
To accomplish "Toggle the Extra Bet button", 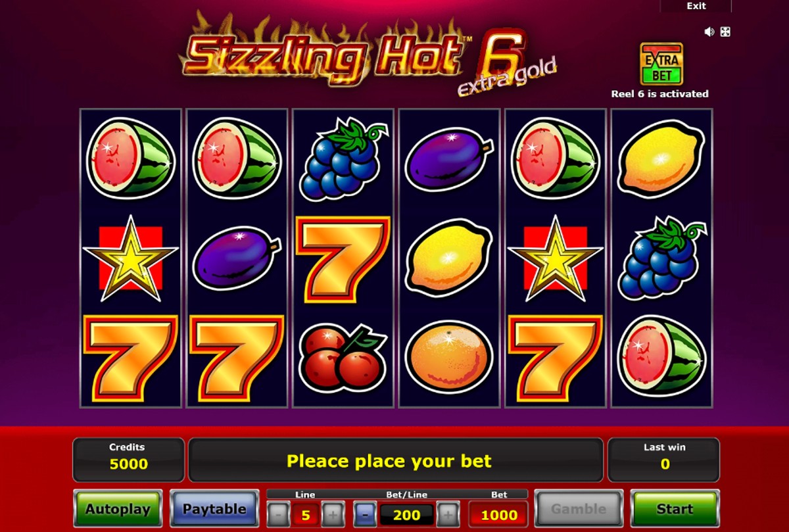I will click(x=661, y=64).
